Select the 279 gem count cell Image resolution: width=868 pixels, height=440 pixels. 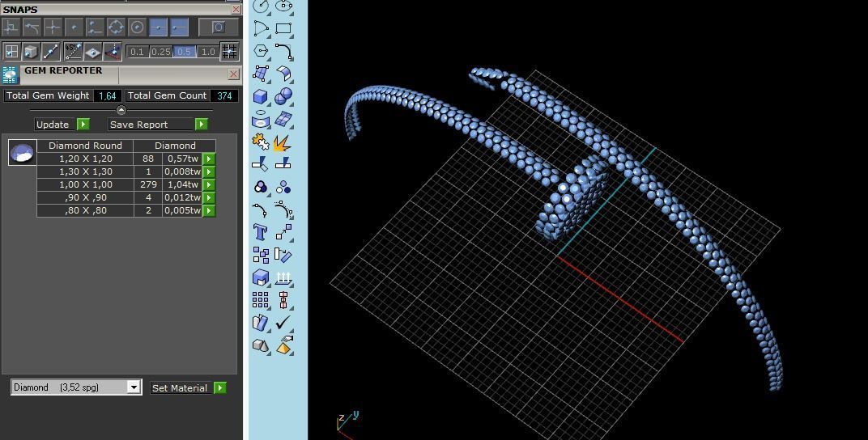click(148, 184)
